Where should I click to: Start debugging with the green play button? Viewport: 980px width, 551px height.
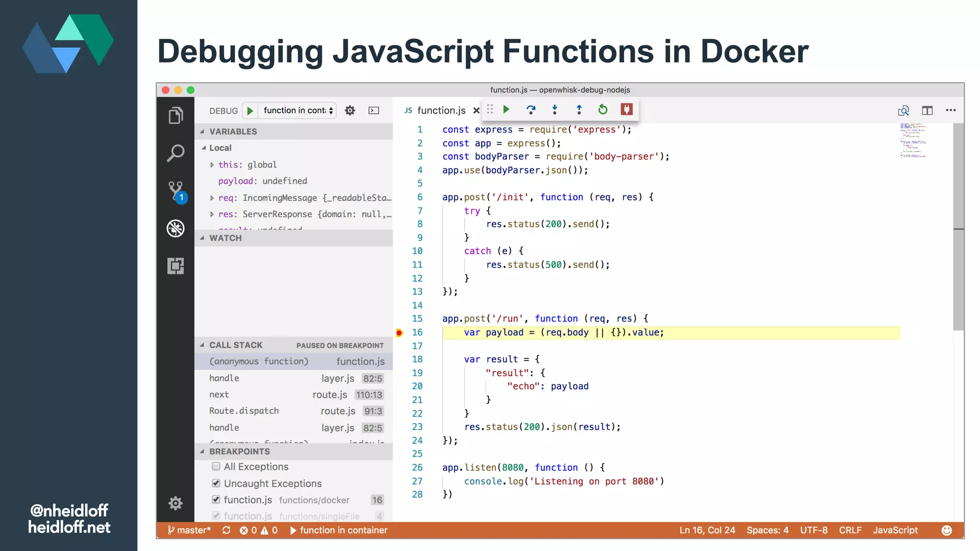click(x=250, y=110)
